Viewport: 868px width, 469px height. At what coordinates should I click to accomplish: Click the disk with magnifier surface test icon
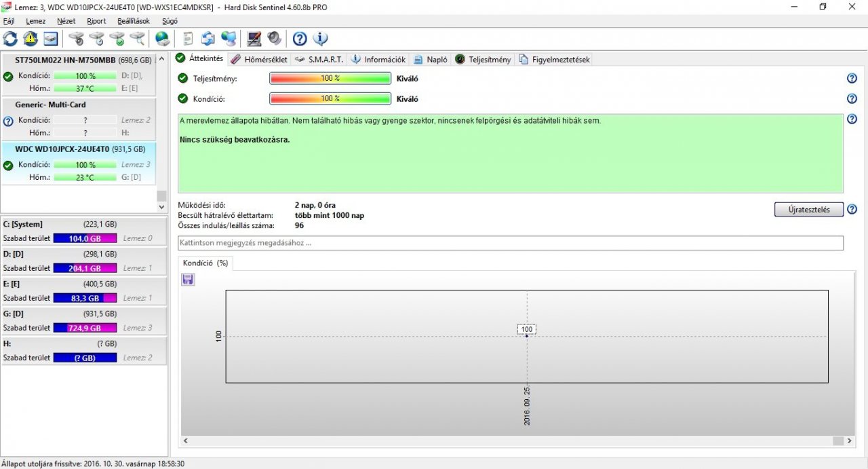coord(137,39)
